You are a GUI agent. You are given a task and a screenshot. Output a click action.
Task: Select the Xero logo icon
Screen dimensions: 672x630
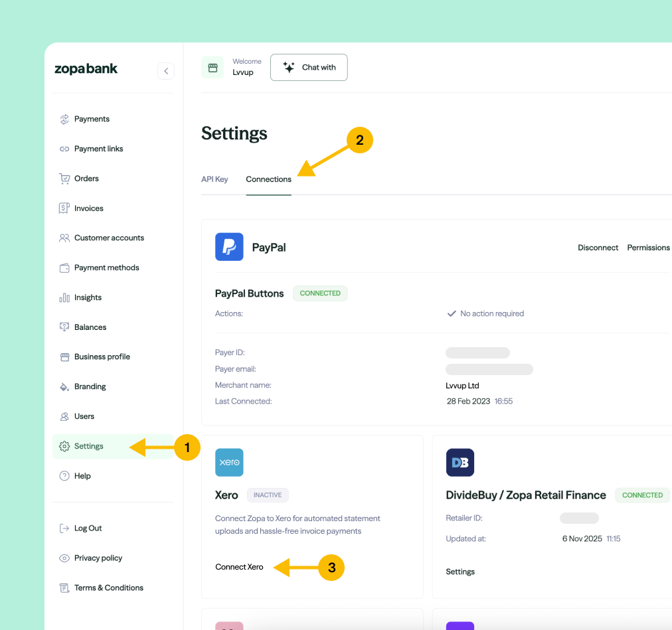point(228,462)
